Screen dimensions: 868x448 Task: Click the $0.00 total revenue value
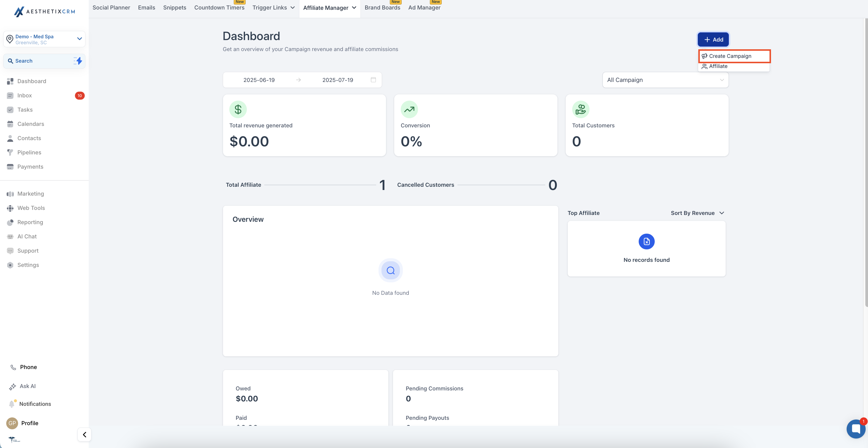tap(249, 141)
